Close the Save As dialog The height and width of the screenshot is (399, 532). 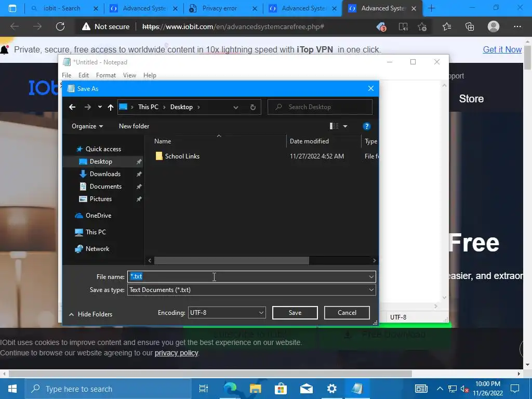pos(371,88)
